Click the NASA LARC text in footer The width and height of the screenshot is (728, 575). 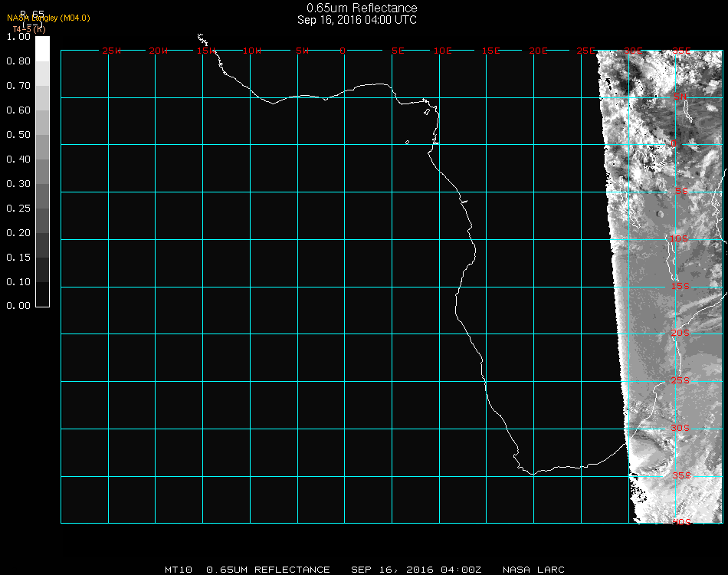(x=533, y=570)
